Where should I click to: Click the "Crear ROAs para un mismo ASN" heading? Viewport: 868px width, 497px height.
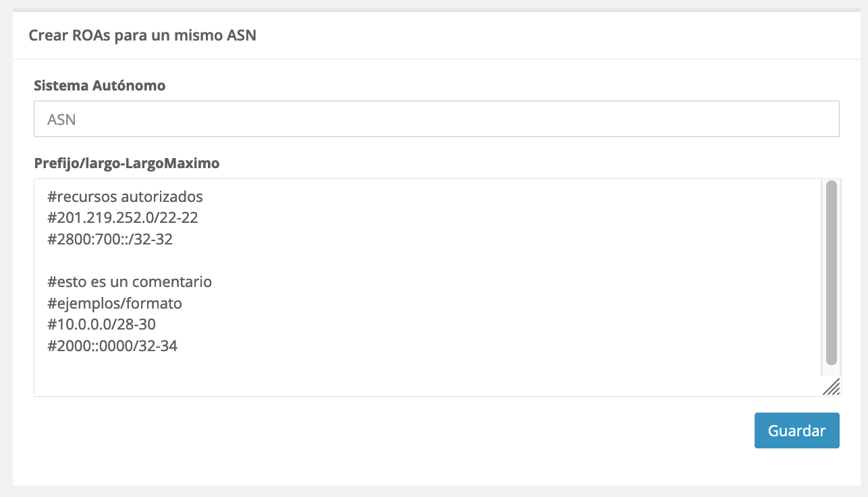(x=142, y=35)
